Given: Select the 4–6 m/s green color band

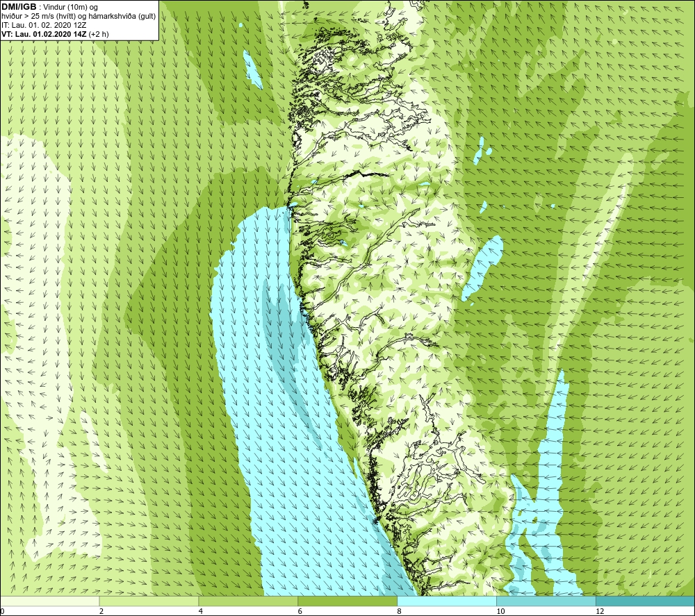Looking at the screenshot, I should coord(248,601).
